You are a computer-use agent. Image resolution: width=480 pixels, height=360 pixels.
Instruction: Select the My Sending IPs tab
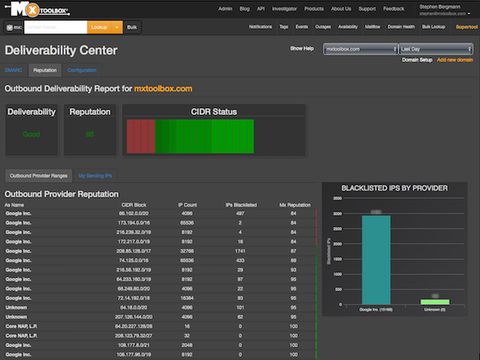(x=95, y=176)
